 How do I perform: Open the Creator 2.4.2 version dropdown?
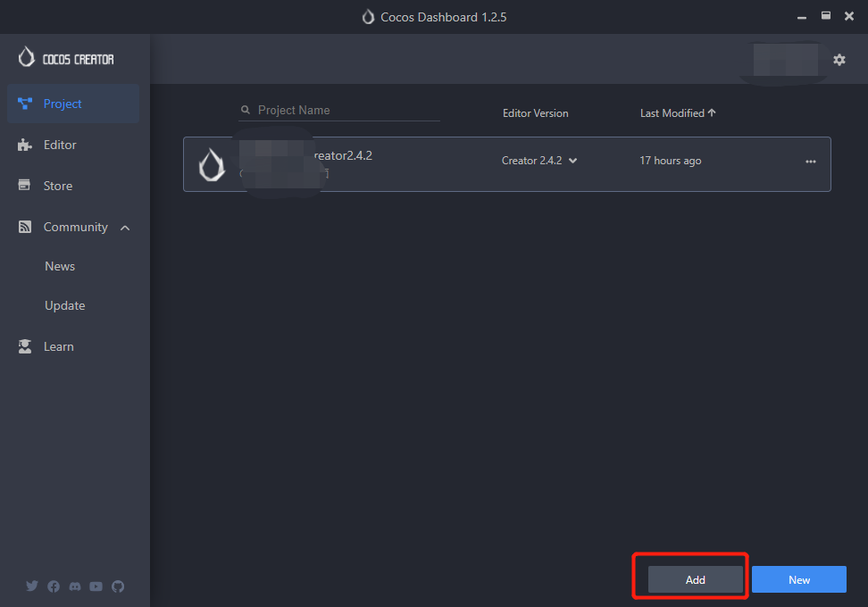539,161
